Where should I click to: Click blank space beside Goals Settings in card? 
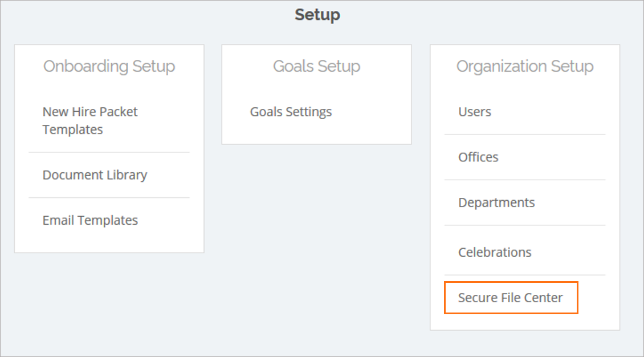(x=370, y=112)
